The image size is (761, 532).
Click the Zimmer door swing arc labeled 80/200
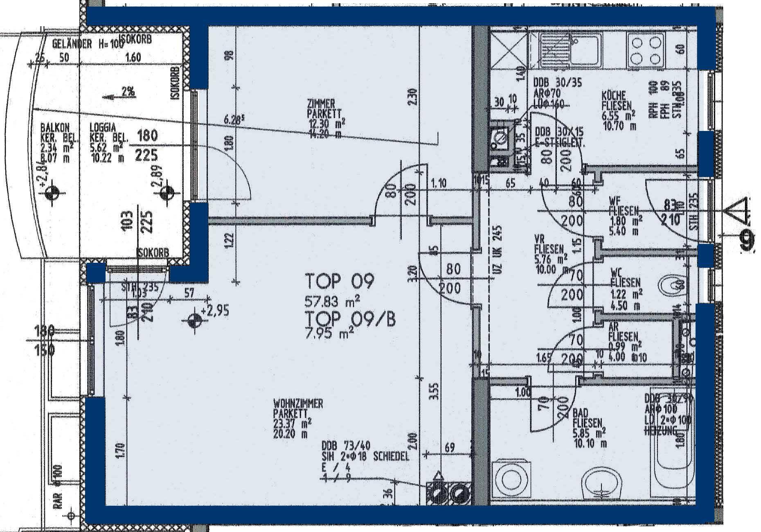(402, 189)
